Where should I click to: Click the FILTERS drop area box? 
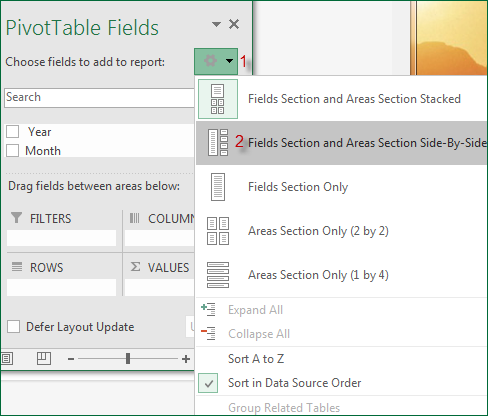62,238
